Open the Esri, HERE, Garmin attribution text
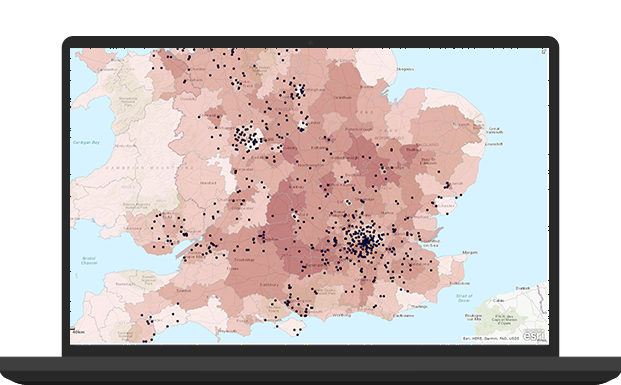 click(x=491, y=339)
